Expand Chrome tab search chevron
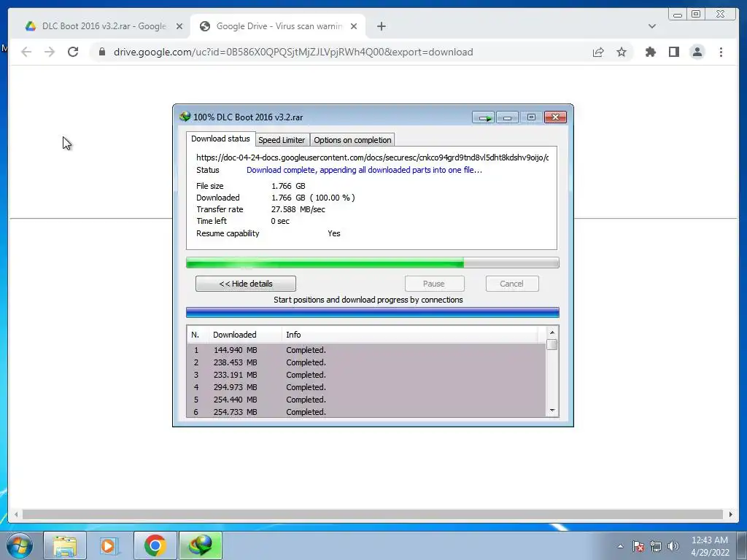Image resolution: width=747 pixels, height=560 pixels. [651, 26]
